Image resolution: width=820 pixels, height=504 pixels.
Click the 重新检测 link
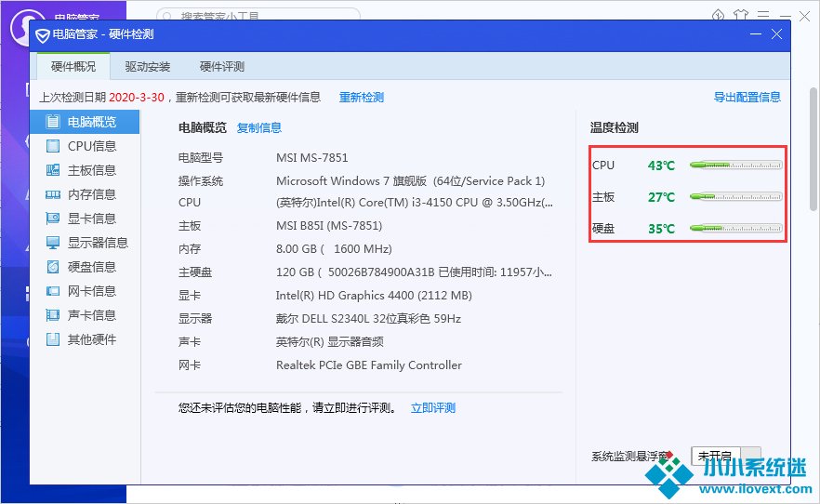(361, 98)
